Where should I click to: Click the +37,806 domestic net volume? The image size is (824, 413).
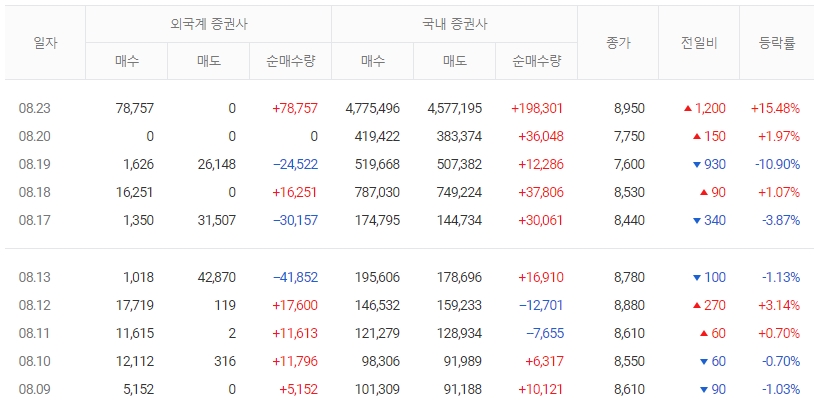click(x=541, y=192)
